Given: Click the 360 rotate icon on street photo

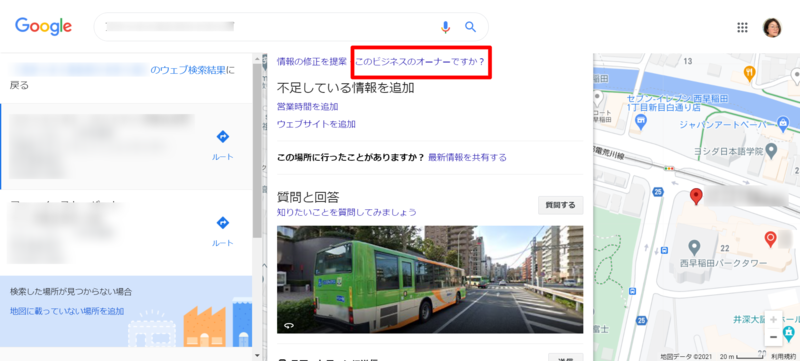Looking at the screenshot, I should coord(288,325).
